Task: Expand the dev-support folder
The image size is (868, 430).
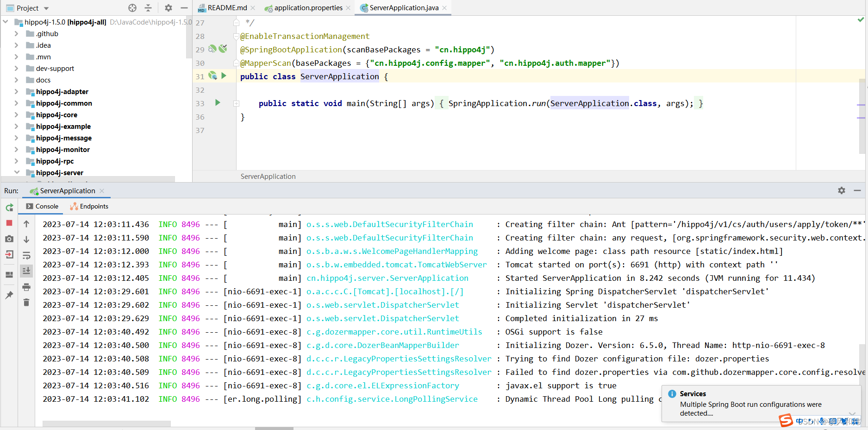Action: coord(16,68)
